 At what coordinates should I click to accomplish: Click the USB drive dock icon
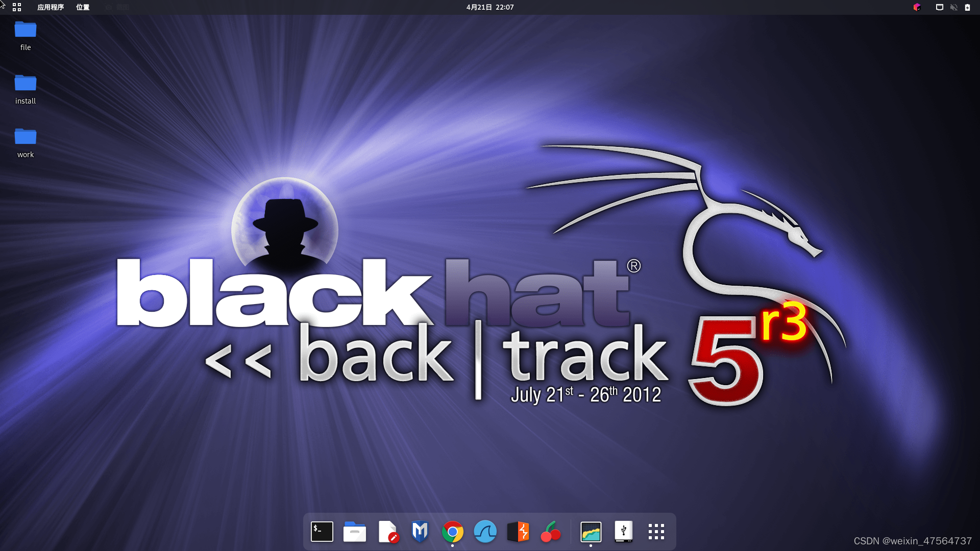click(x=624, y=532)
